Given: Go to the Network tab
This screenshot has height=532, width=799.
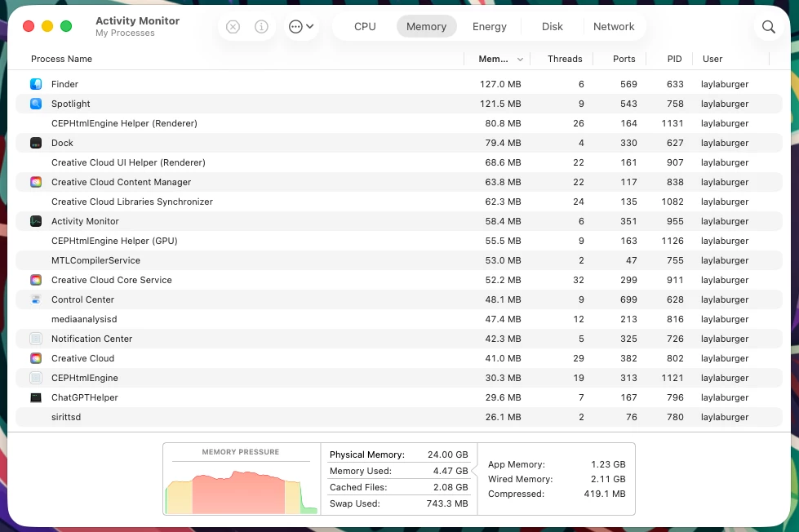Looking at the screenshot, I should click(x=614, y=26).
